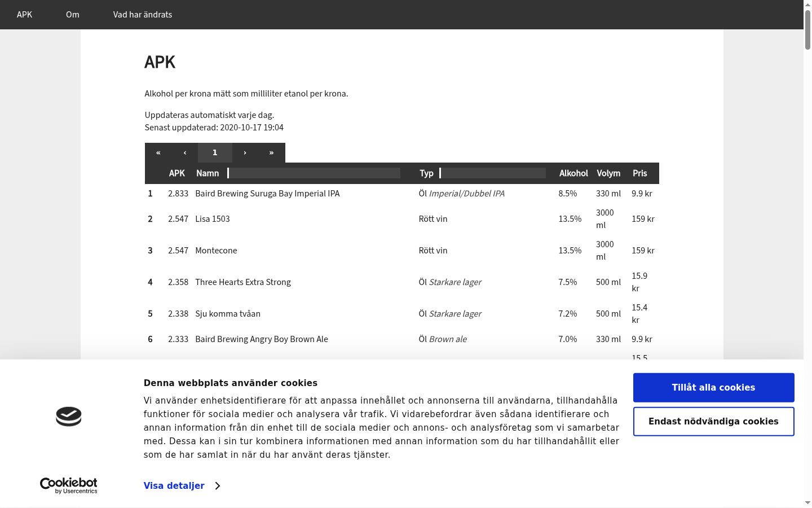
Task: Click the Denna webbplats använder cookies heading
Action: [231, 383]
